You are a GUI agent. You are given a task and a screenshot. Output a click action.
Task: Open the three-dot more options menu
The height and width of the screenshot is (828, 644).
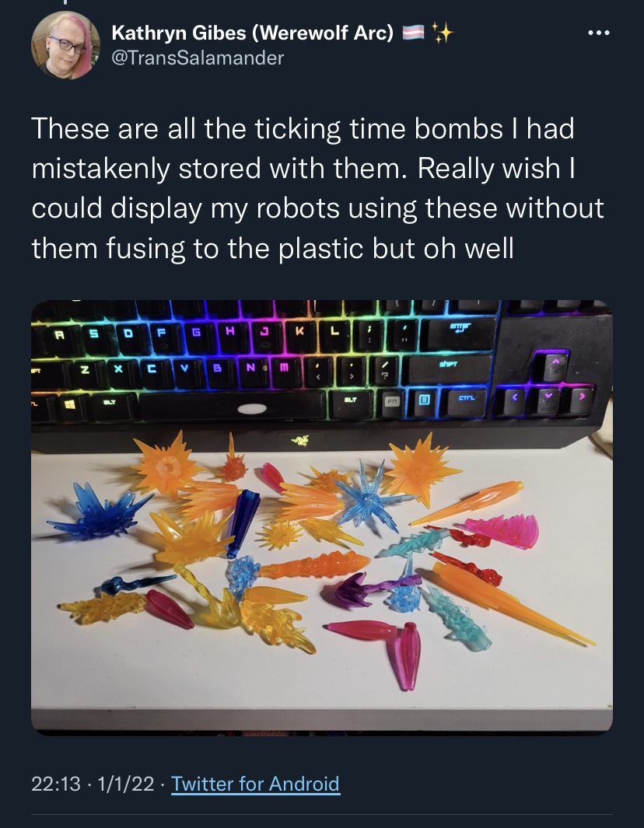coord(599,33)
